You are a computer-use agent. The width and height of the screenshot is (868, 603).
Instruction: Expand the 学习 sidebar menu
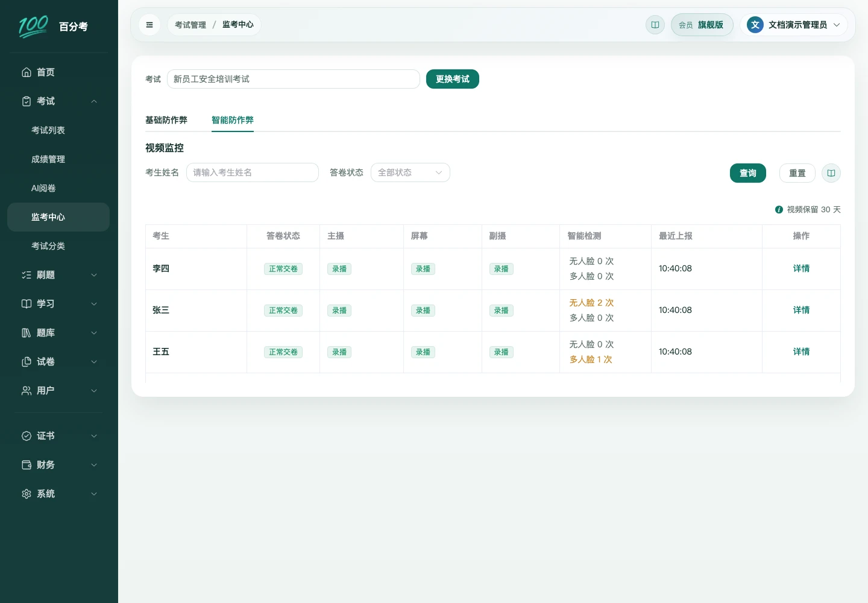point(58,304)
